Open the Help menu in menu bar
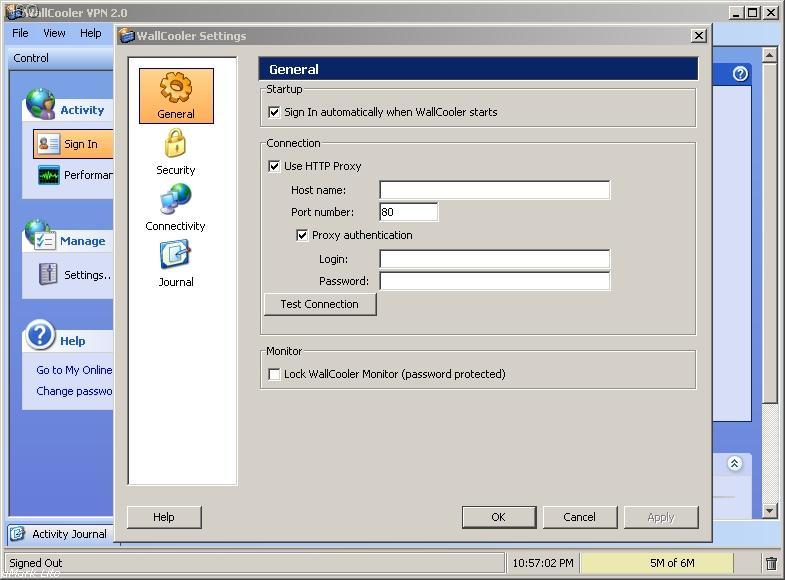The width and height of the screenshot is (785, 580). pyautogui.click(x=91, y=33)
